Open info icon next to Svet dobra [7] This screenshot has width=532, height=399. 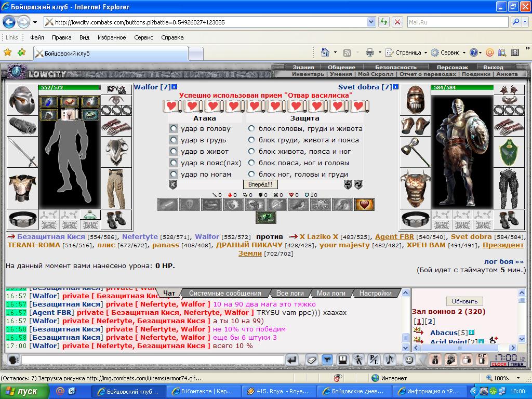(395, 87)
